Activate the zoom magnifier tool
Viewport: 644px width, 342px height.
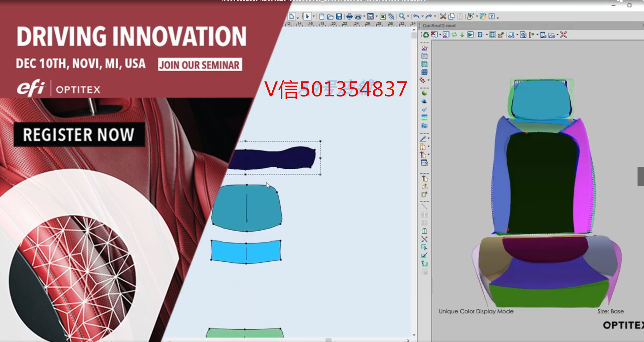pyautogui.click(x=402, y=16)
